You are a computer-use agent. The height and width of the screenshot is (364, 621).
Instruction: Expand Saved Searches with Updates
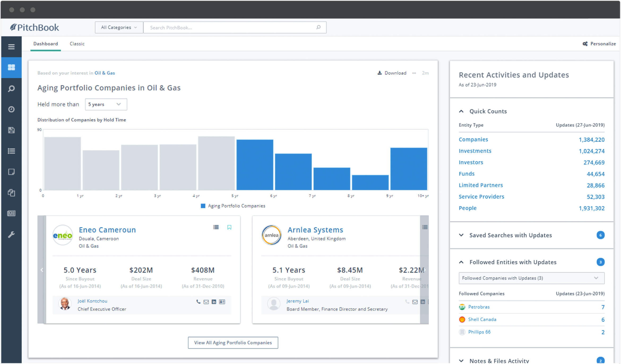pyautogui.click(x=461, y=235)
